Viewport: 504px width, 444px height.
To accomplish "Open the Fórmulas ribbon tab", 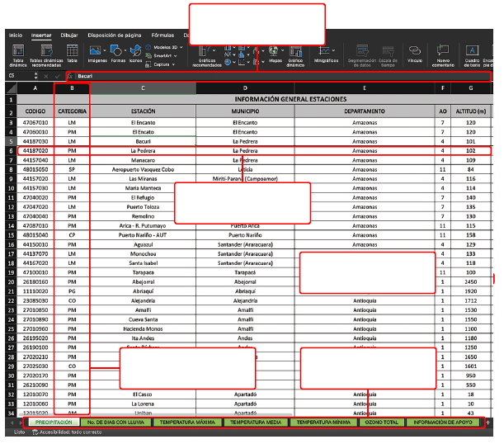I will click(x=163, y=35).
